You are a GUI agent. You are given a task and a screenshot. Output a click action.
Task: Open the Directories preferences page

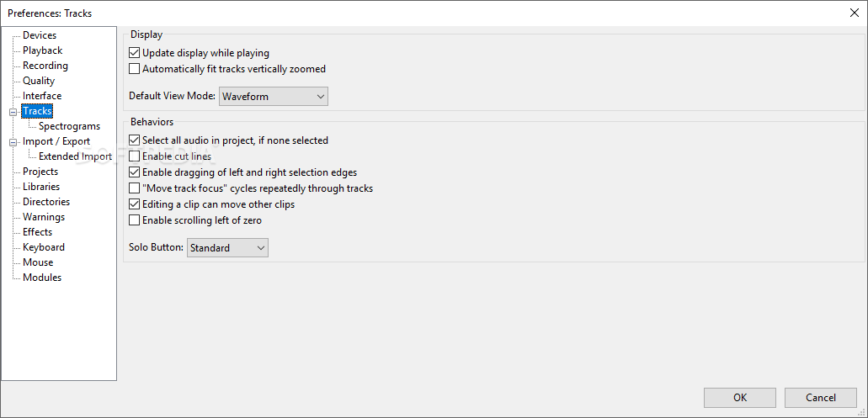point(46,202)
